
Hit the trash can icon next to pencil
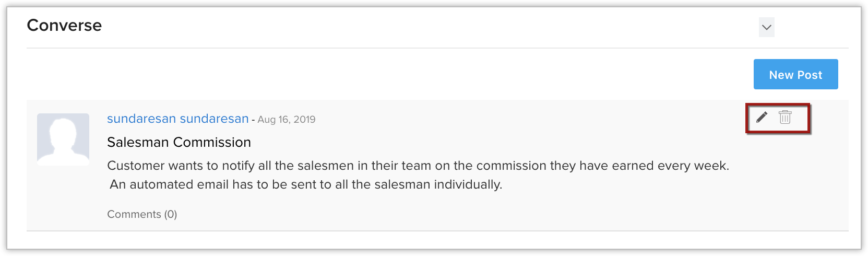[785, 117]
